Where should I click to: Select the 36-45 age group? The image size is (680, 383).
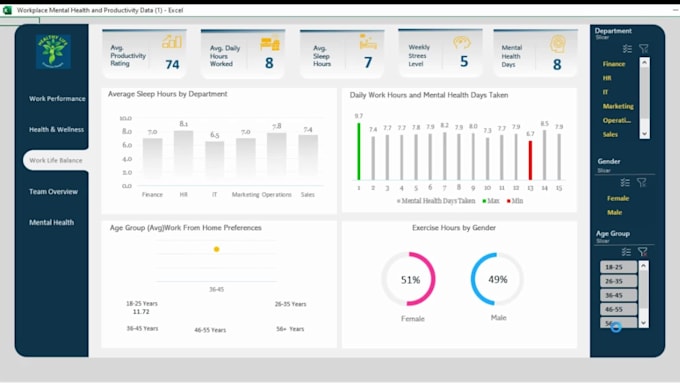(618, 295)
